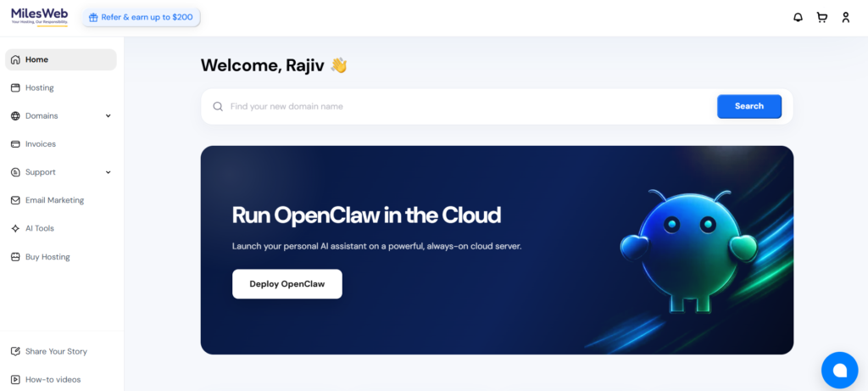Click the Welcome, Rajiv heading
Image resolution: width=868 pixels, height=391 pixels.
tap(274, 65)
